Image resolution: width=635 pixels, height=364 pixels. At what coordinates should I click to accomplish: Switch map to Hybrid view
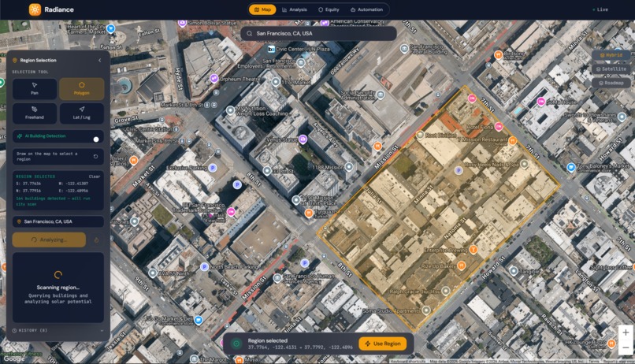point(611,55)
